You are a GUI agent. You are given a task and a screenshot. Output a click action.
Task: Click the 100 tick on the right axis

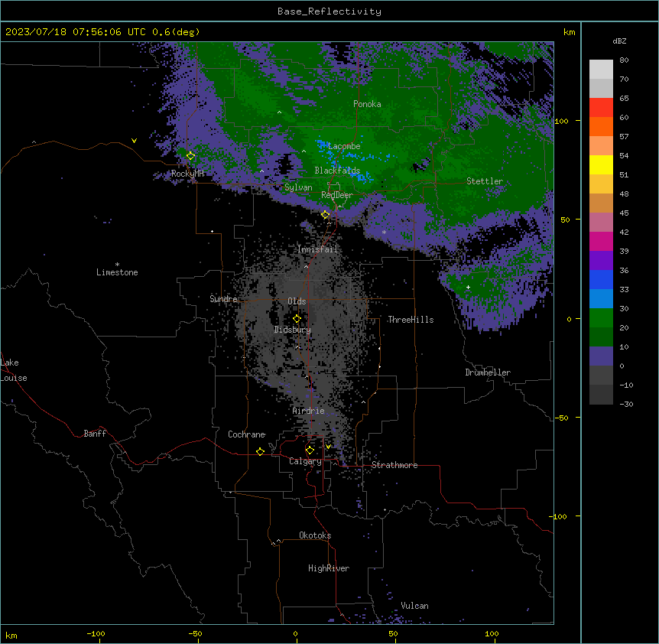pyautogui.click(x=561, y=121)
